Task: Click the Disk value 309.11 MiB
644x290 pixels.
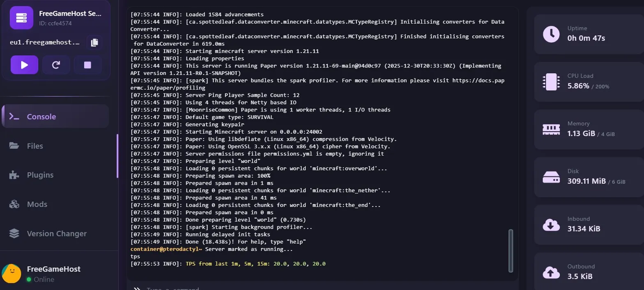Action: (586, 181)
